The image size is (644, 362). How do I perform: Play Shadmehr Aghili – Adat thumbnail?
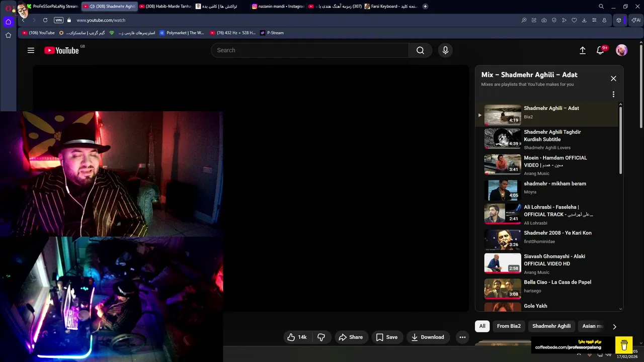(x=503, y=115)
